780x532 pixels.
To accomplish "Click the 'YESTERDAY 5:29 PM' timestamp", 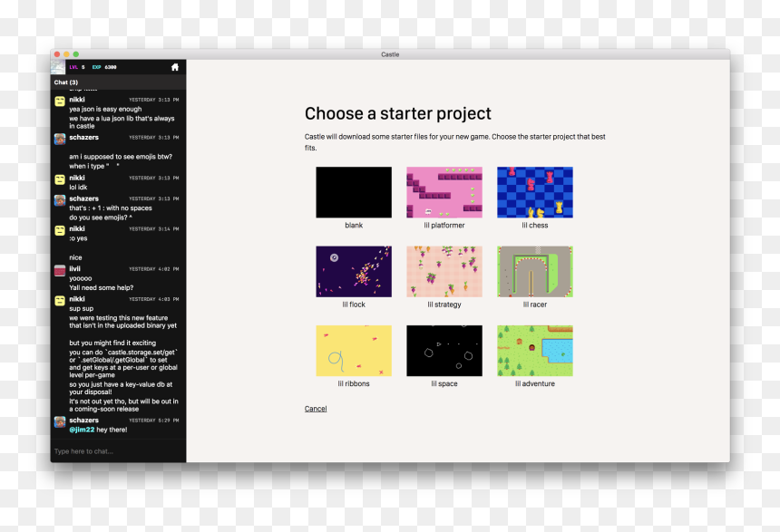I will pos(153,421).
